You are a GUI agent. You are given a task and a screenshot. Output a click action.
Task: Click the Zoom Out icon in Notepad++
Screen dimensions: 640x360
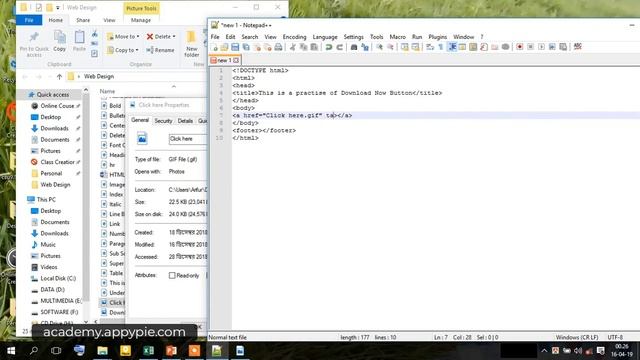[390, 47]
